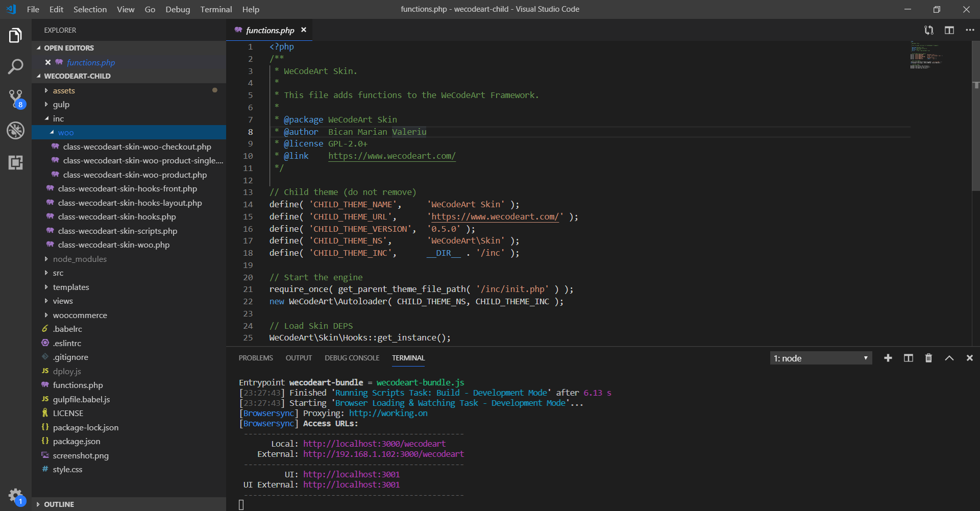Open class-wecodeart-skin-hooks-front.php file
The image size is (980, 511).
(129, 188)
